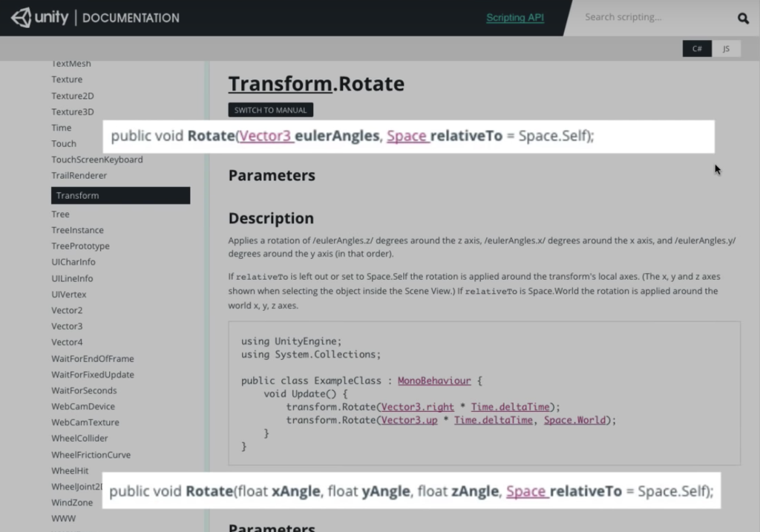
Task: Select WindZone in the sidebar
Action: [72, 503]
